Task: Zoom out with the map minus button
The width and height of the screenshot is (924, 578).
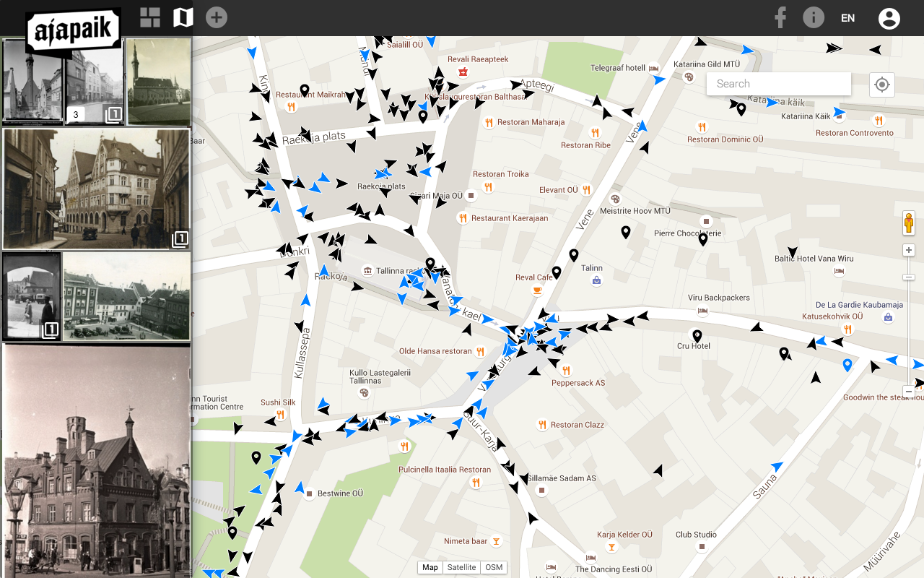Action: tap(909, 391)
